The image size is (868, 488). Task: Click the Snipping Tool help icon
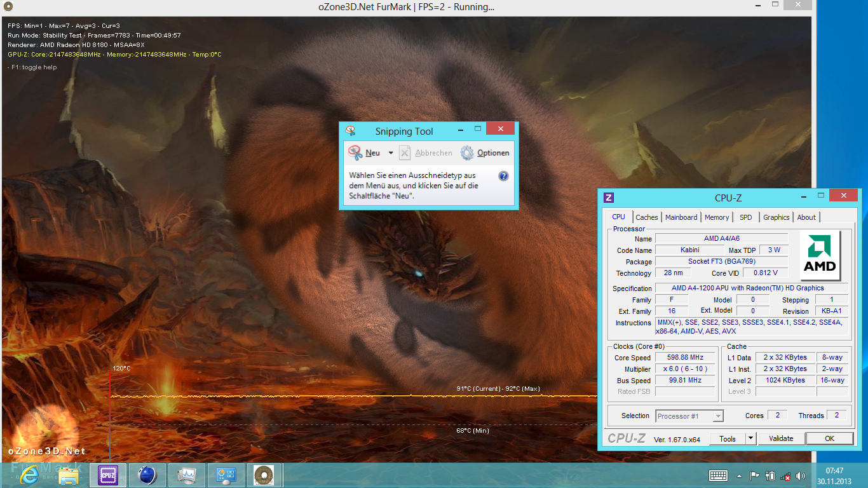click(x=503, y=176)
